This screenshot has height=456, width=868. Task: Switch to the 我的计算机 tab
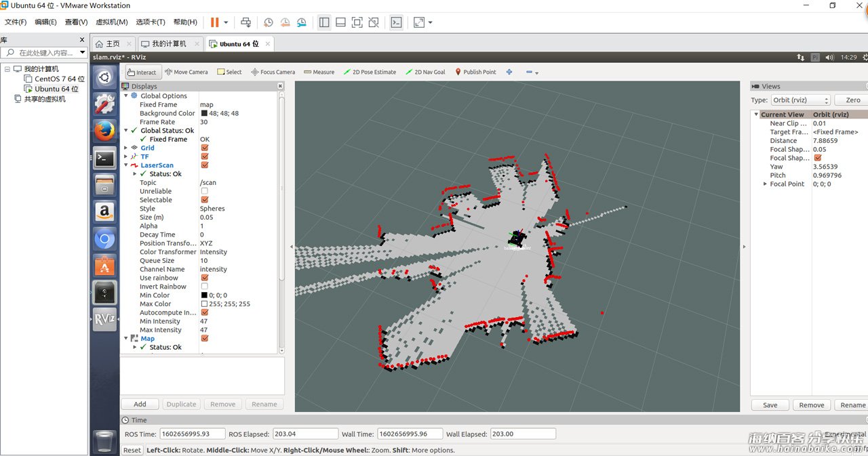(x=168, y=43)
